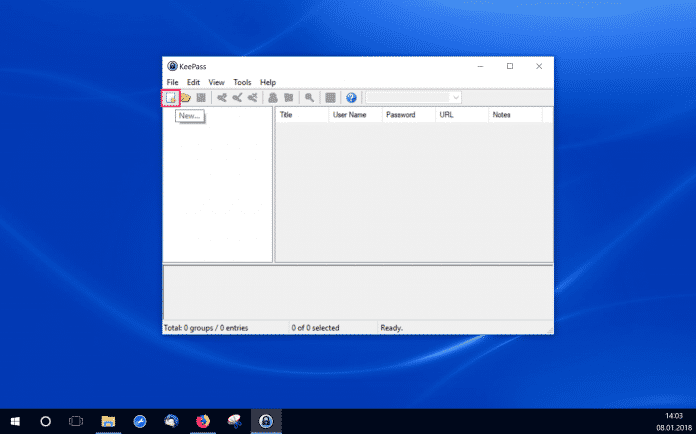This screenshot has height=434, width=696.
Task: Open the Tools menu
Action: click(242, 82)
